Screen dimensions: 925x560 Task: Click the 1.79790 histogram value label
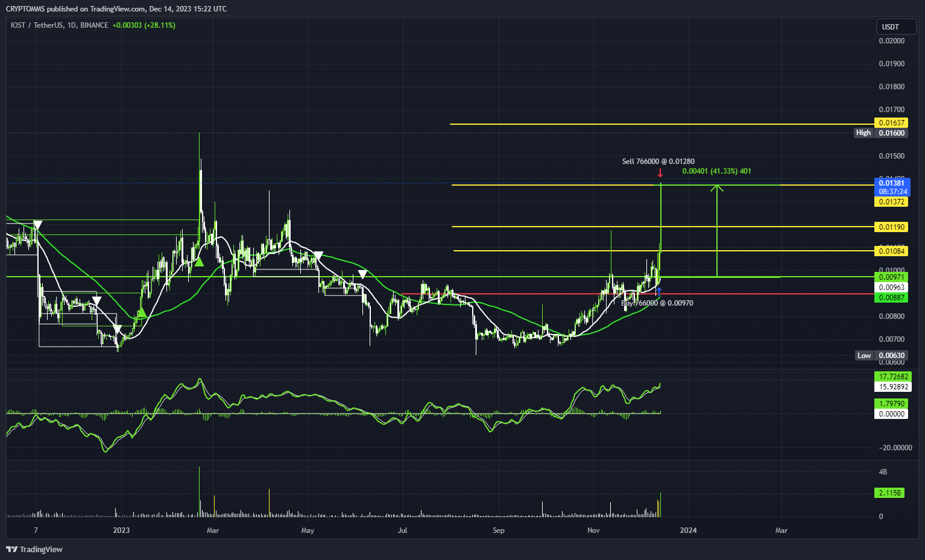click(x=891, y=404)
